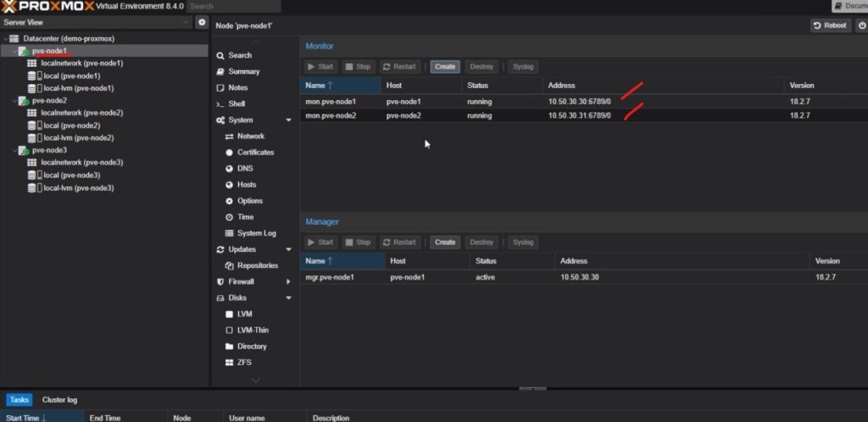
Task: Click Restart in the Monitor toolbar
Action: pos(400,66)
